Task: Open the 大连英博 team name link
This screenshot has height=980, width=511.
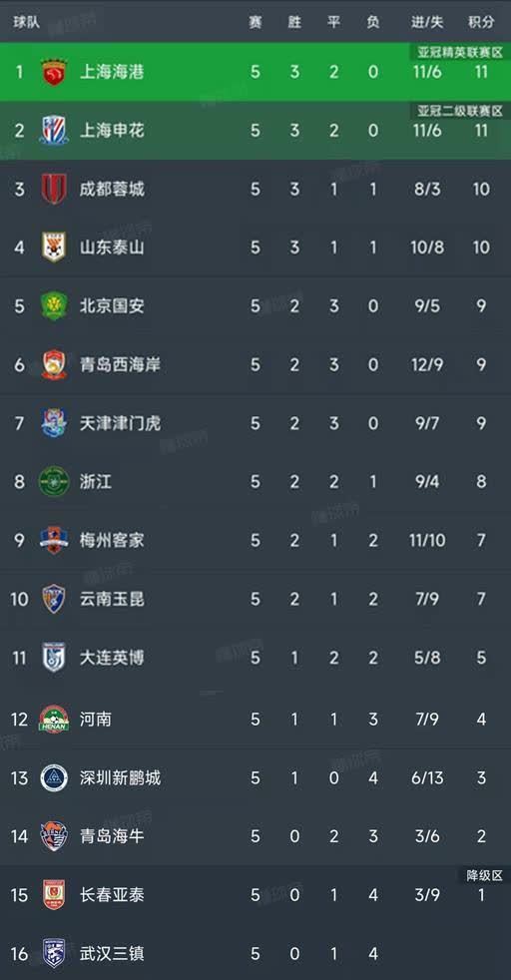Action: point(113,658)
